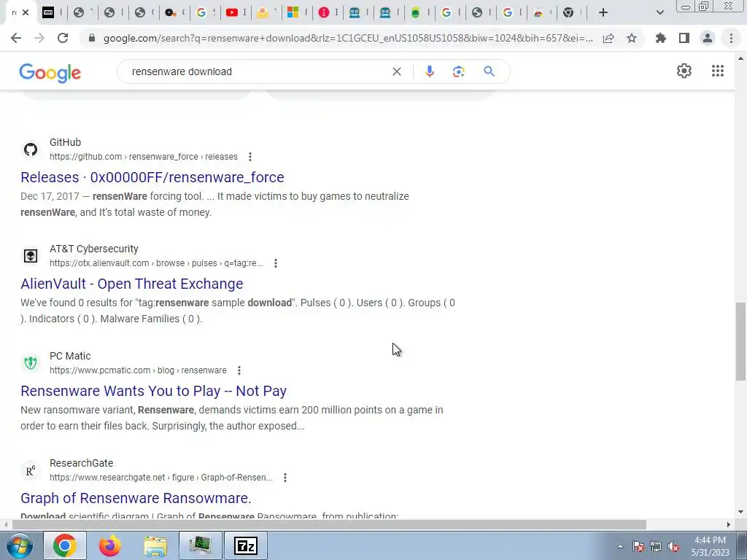Open the Action Center flag icon

(638, 546)
